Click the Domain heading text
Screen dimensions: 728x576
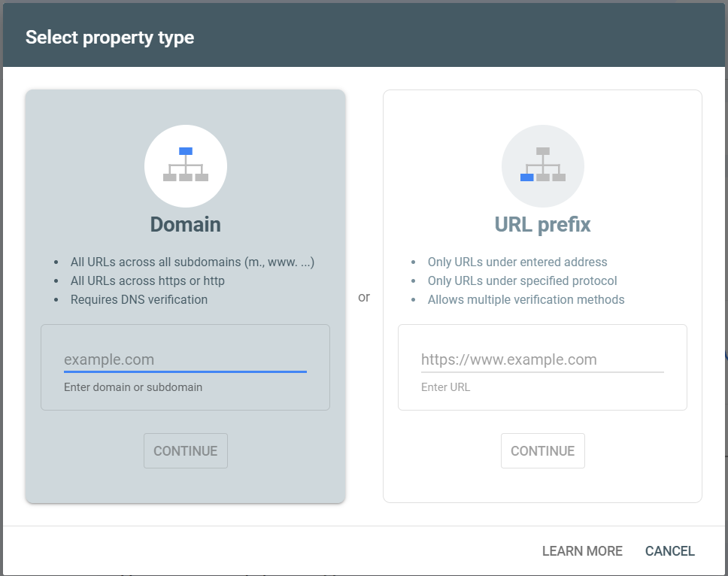pos(186,224)
